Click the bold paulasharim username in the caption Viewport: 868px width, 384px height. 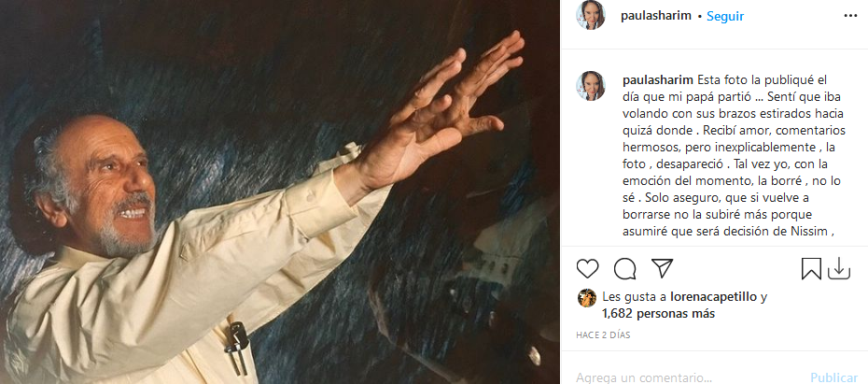click(x=655, y=79)
